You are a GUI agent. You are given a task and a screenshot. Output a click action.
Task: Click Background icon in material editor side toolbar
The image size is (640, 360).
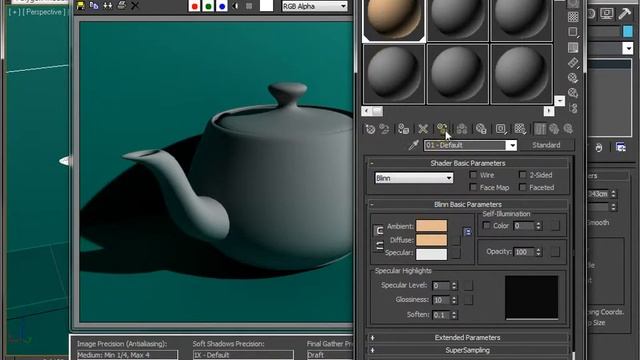(573, 17)
